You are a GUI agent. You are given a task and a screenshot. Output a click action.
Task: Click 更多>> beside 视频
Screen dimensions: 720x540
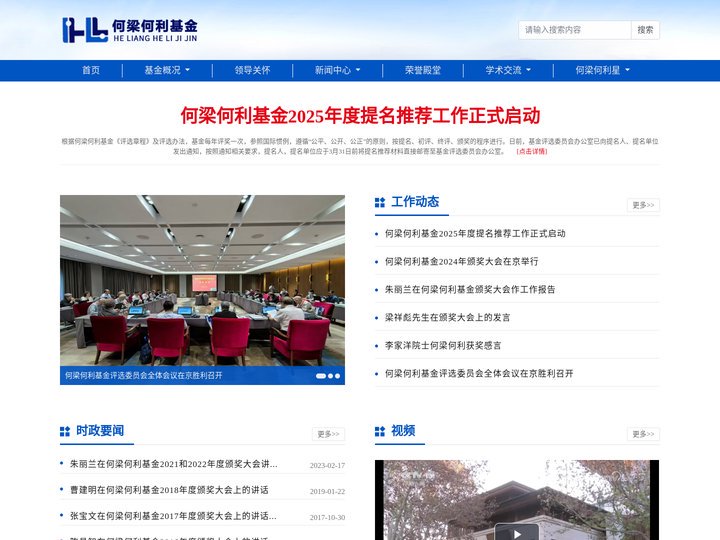(643, 434)
